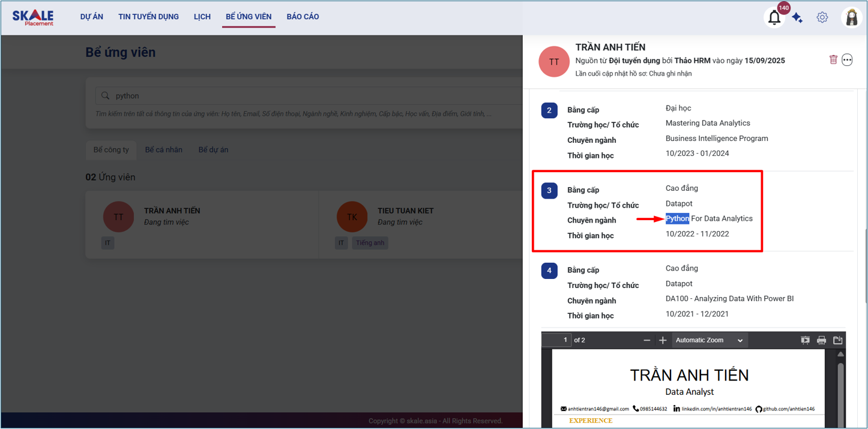This screenshot has height=429, width=868.
Task: Click the AI sparkle icon in header
Action: [797, 18]
